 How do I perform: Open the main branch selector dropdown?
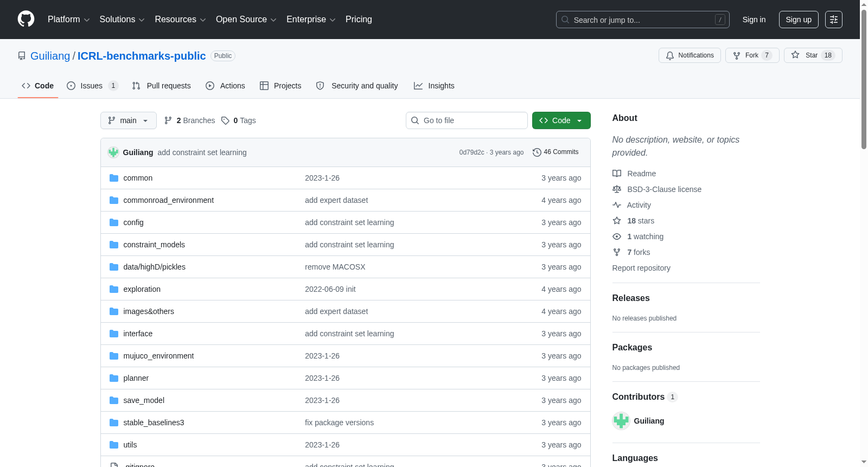[129, 120]
